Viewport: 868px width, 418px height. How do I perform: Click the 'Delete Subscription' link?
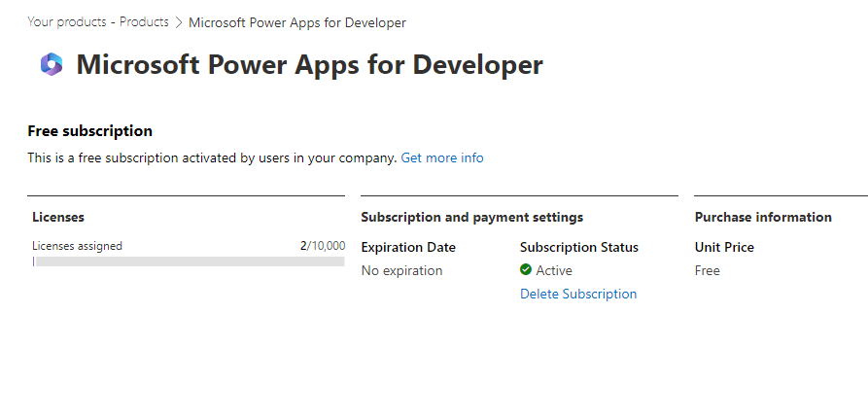[578, 294]
